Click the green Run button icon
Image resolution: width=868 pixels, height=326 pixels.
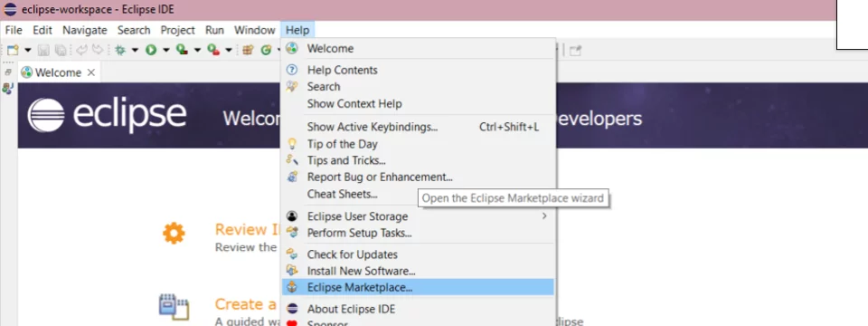[151, 51]
